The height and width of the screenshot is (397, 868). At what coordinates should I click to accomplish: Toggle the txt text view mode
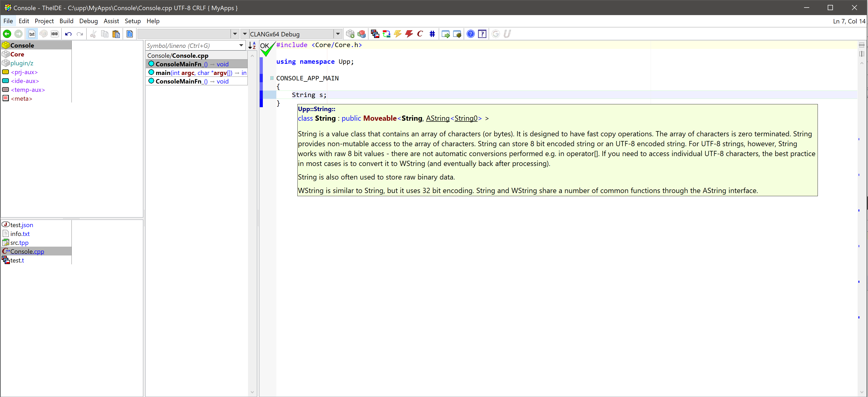tap(32, 34)
